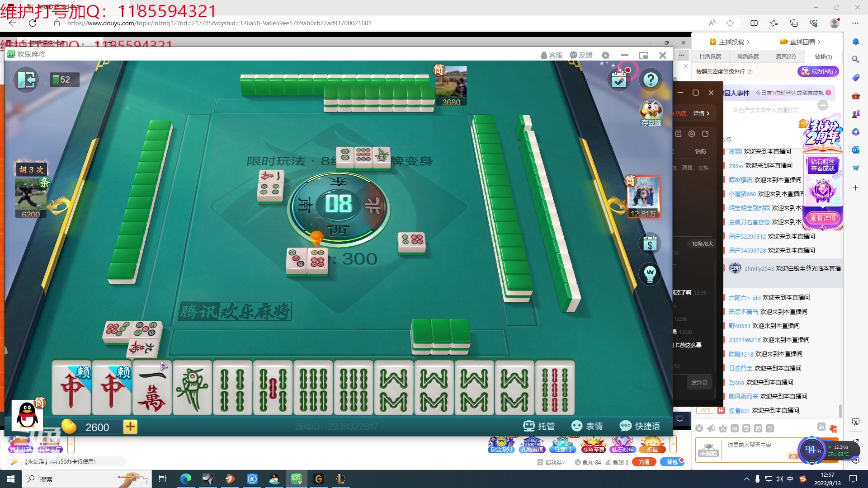Image resolution: width=868 pixels, height=488 pixels.
Task: Open the 快捷语 quick phrases panel
Action: [641, 426]
